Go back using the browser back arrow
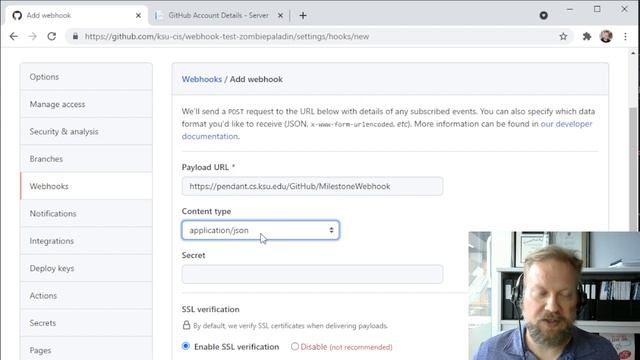Screen dimensions: 640x360 tap(13, 36)
